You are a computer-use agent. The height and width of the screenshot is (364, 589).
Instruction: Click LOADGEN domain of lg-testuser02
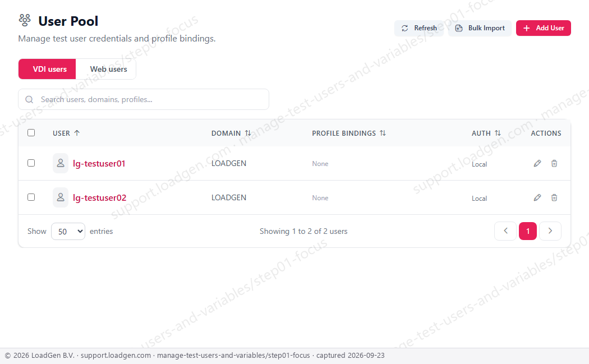[229, 197]
